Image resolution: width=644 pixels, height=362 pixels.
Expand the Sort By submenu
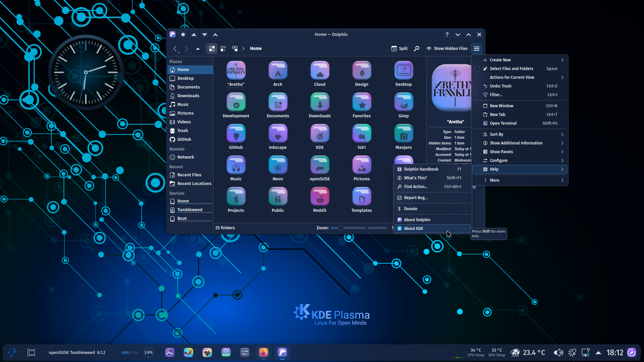(x=520, y=134)
